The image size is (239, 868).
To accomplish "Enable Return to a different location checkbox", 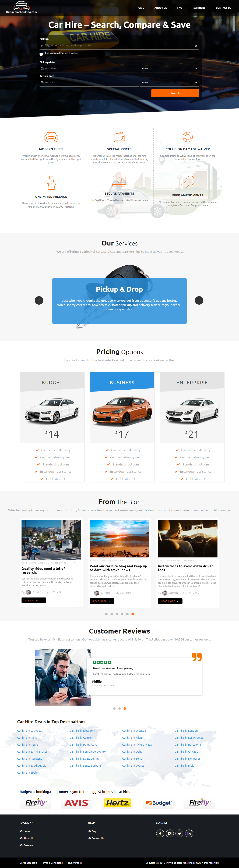I will pyautogui.click(x=41, y=54).
